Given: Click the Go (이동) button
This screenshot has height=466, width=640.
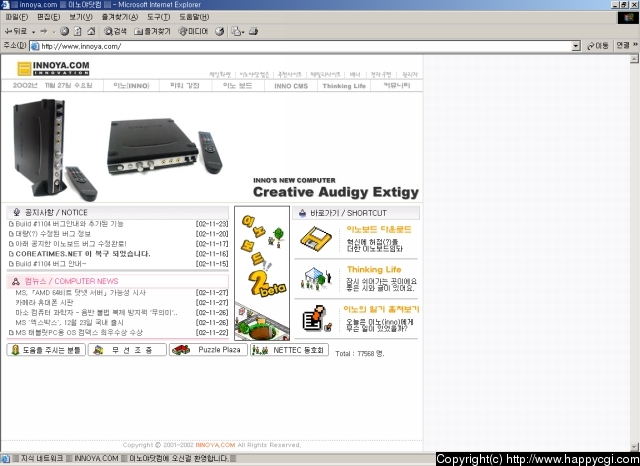Looking at the screenshot, I should (x=598, y=46).
